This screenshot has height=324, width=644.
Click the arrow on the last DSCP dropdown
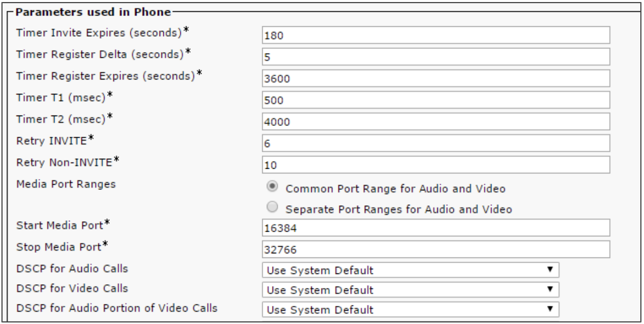[550, 310]
